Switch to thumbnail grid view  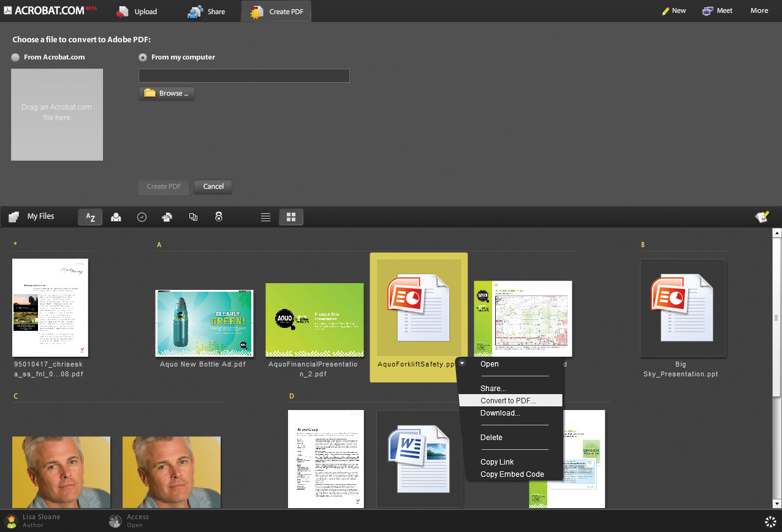291,217
